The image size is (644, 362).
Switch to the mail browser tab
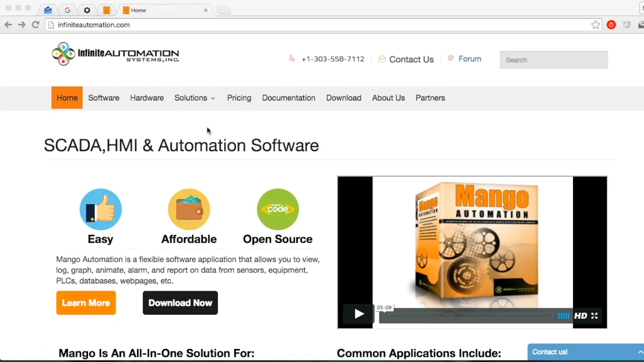pos(48,10)
